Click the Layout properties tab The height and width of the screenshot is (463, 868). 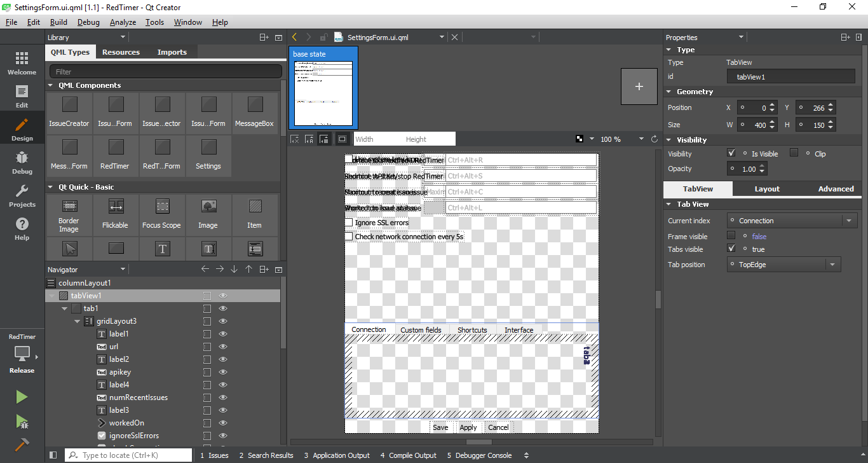tap(766, 189)
